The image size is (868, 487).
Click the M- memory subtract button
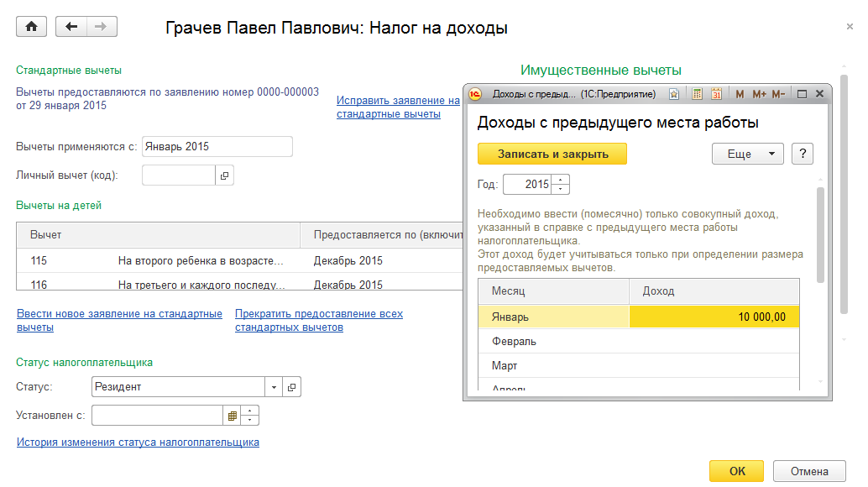[778, 93]
